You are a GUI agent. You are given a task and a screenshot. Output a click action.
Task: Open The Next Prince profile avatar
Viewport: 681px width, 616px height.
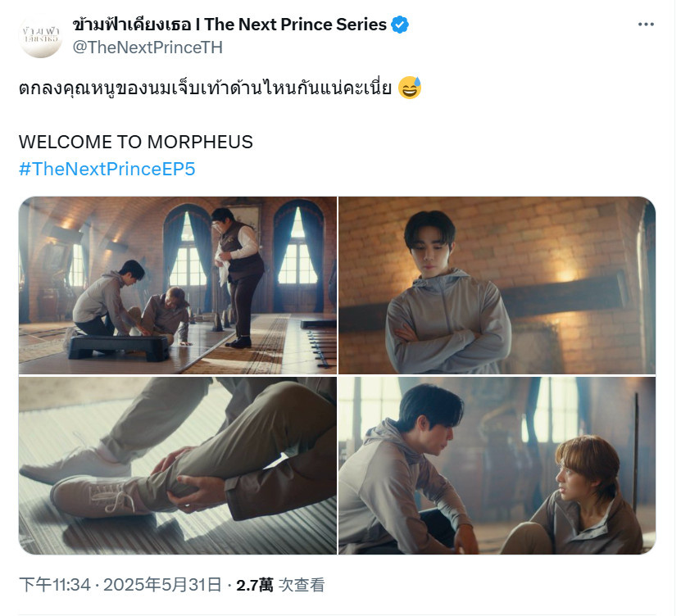point(41,36)
